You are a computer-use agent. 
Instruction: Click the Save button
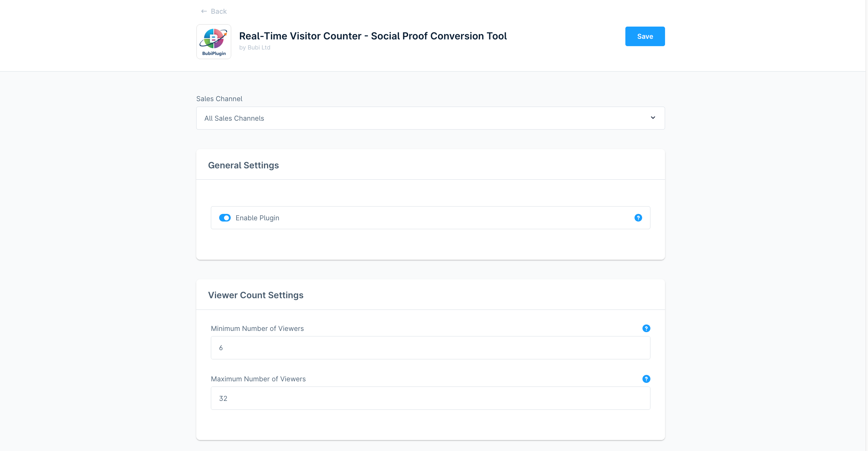[645, 36]
